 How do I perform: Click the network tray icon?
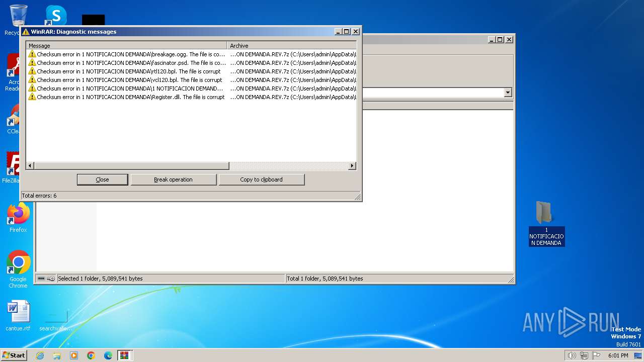point(584,355)
